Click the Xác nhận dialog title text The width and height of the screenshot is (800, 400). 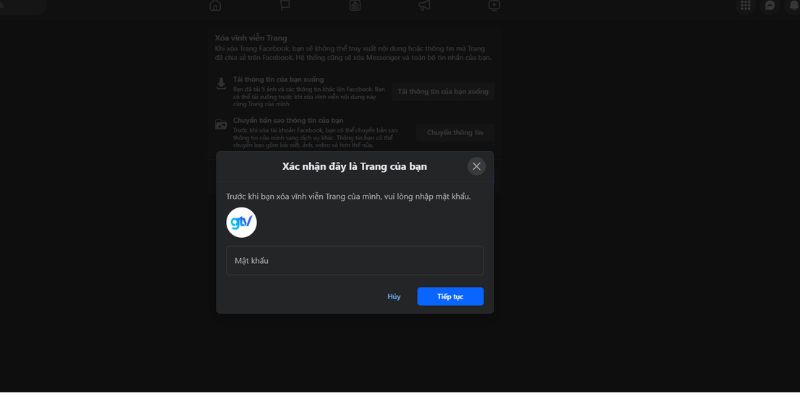click(x=354, y=166)
